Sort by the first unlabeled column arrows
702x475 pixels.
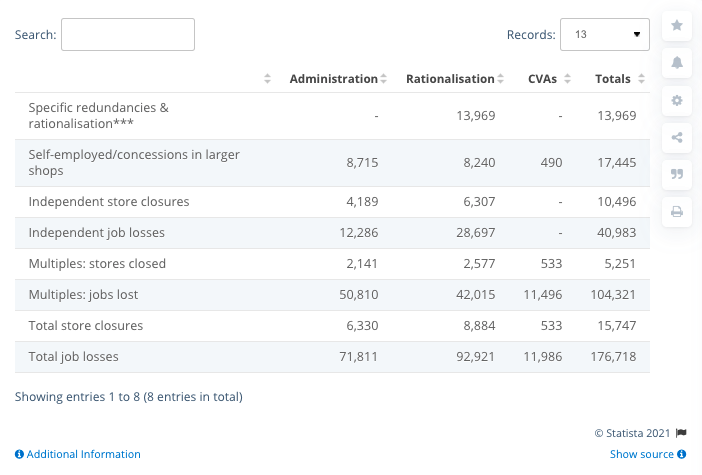point(267,79)
